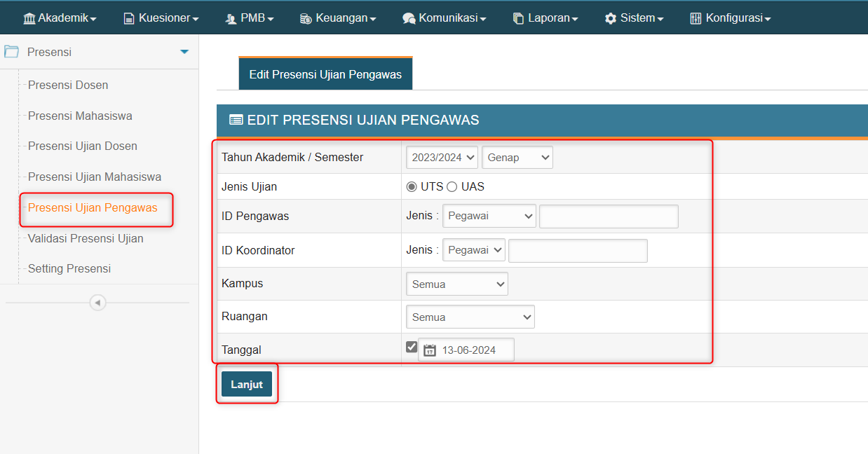Click the Laporan copy icon

518,18
